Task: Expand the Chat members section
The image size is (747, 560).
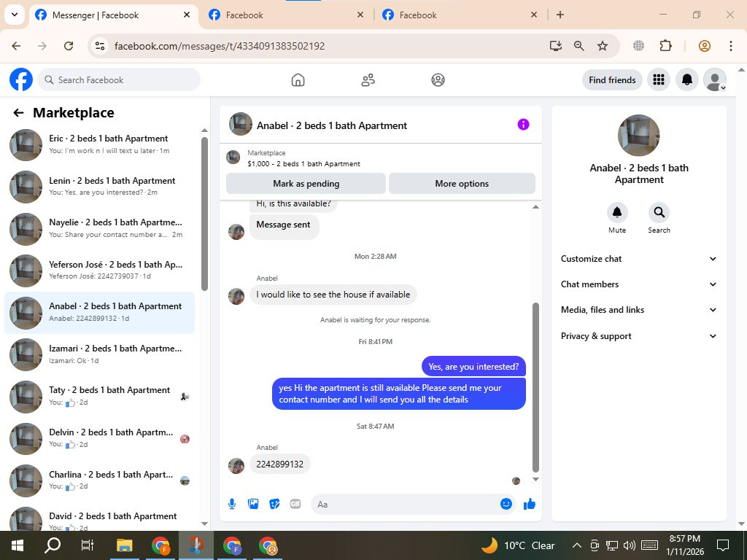Action: tap(638, 284)
